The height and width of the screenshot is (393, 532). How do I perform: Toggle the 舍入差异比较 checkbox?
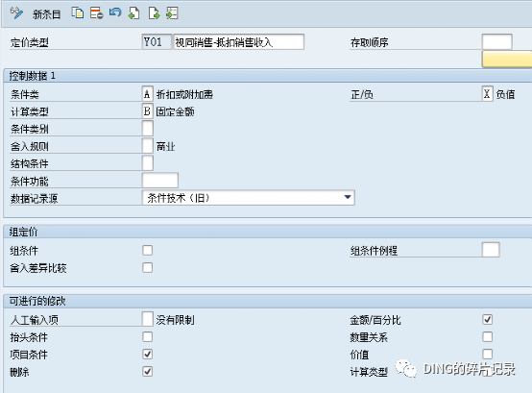coord(148,267)
